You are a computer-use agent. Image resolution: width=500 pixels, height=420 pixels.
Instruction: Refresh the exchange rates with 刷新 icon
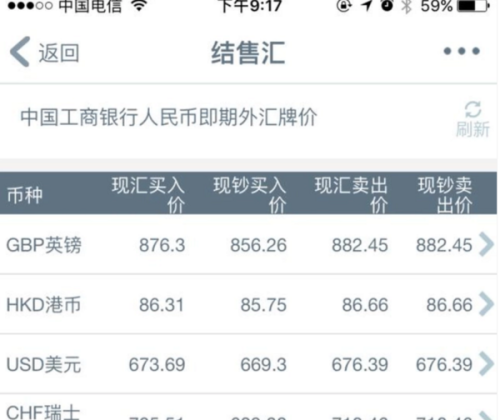coord(473,109)
